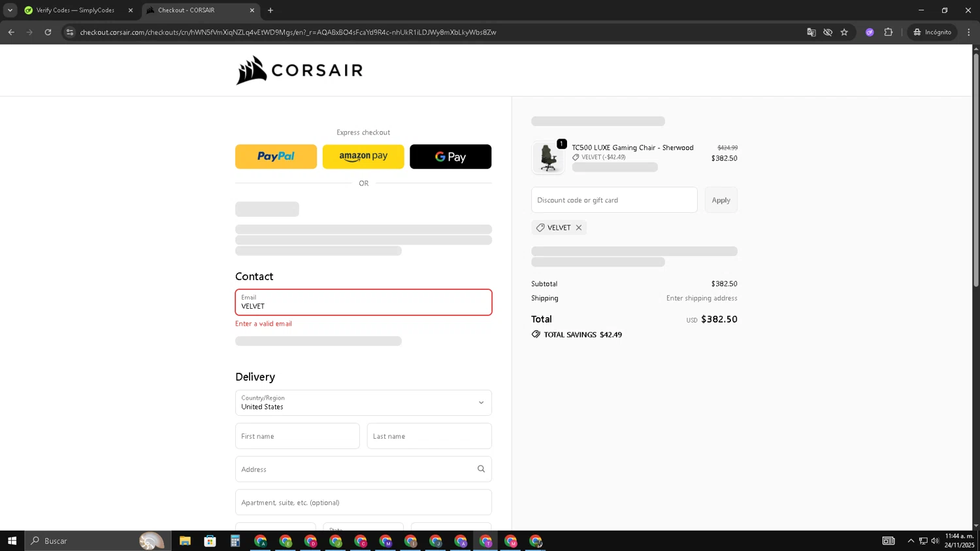The width and height of the screenshot is (980, 551).
Task: Open the purple extension icon
Action: [870, 32]
